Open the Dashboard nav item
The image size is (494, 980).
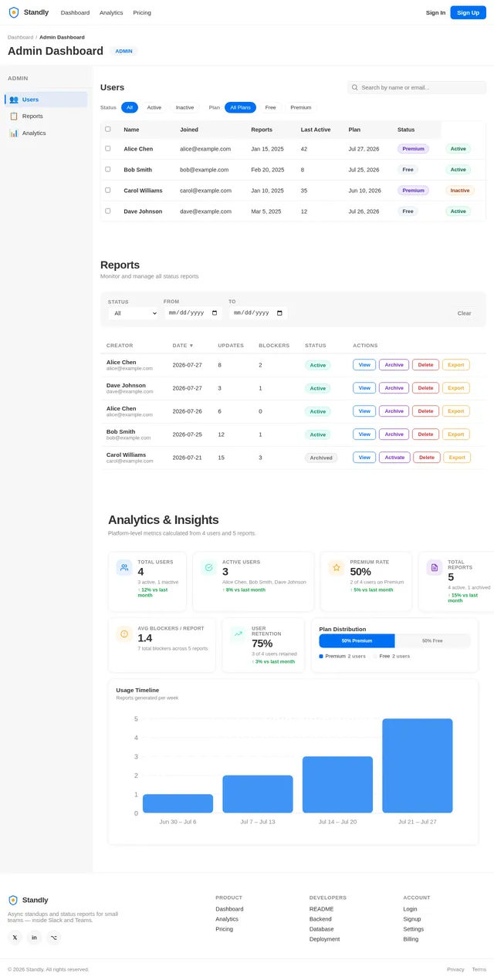click(x=75, y=12)
